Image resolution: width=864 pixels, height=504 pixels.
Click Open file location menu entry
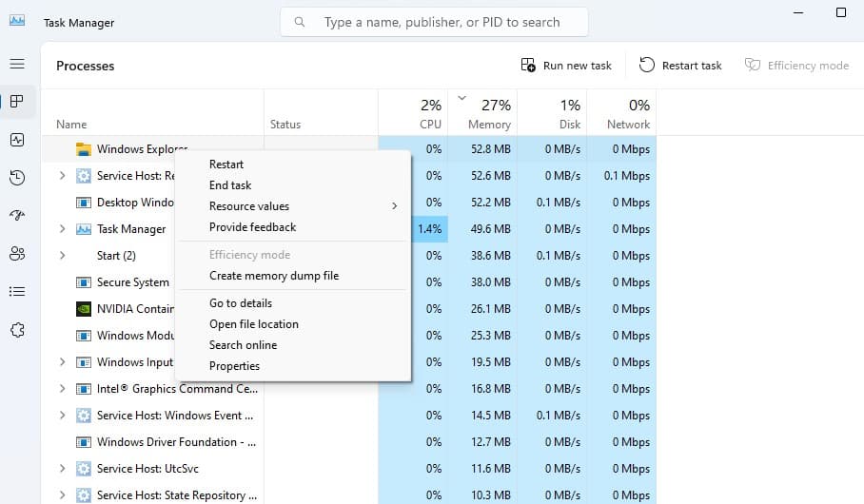(254, 324)
